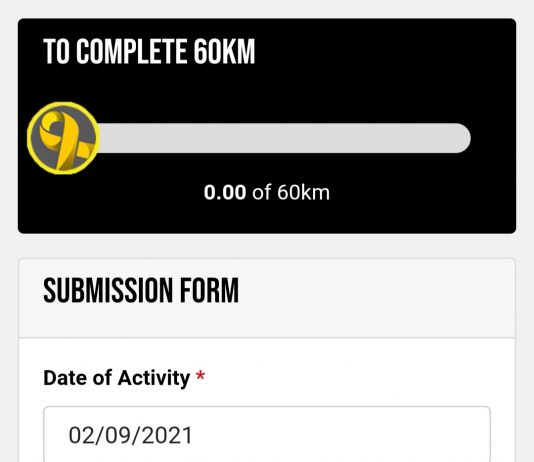
Task: Select the year '2021' in date field
Action: (x=167, y=435)
